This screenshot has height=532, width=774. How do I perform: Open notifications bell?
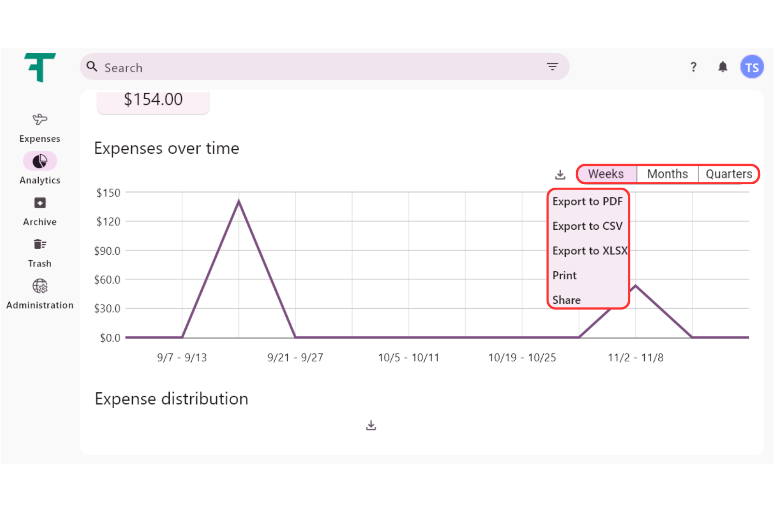[x=723, y=67]
